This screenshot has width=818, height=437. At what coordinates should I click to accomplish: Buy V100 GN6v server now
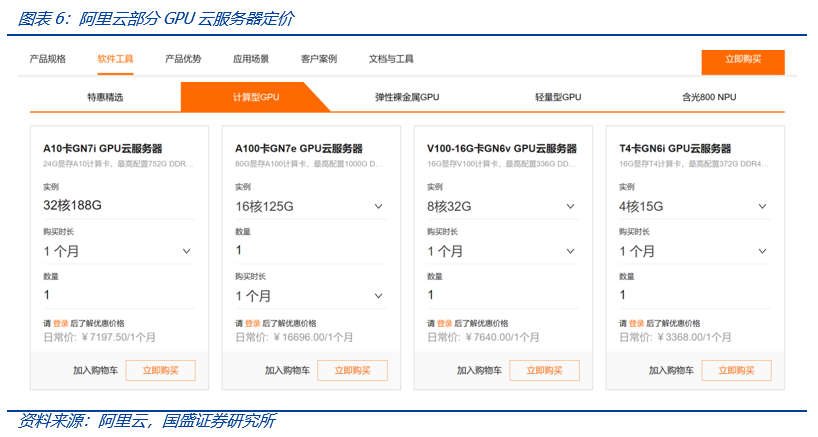click(545, 370)
